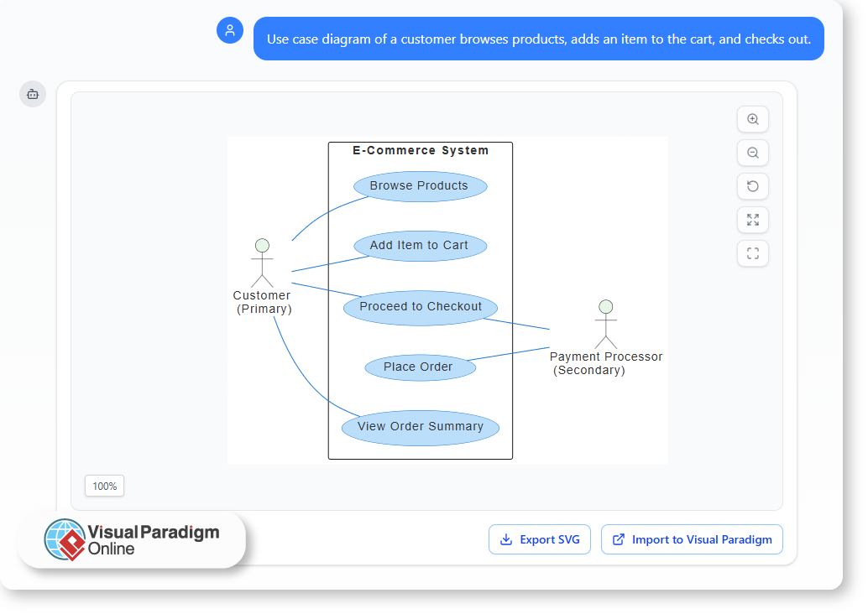This screenshot has width=868, height=614.
Task: Click the Customer actor stick figure
Action: point(262,263)
